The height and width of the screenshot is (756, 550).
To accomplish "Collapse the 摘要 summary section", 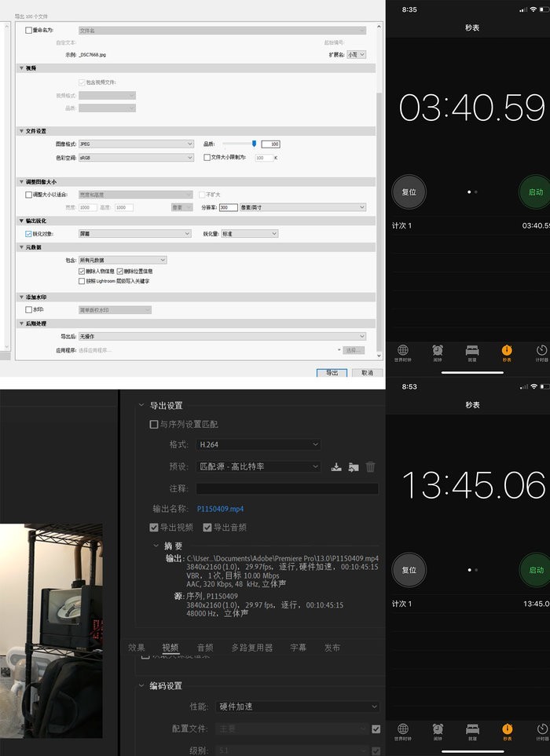I will click(x=156, y=546).
